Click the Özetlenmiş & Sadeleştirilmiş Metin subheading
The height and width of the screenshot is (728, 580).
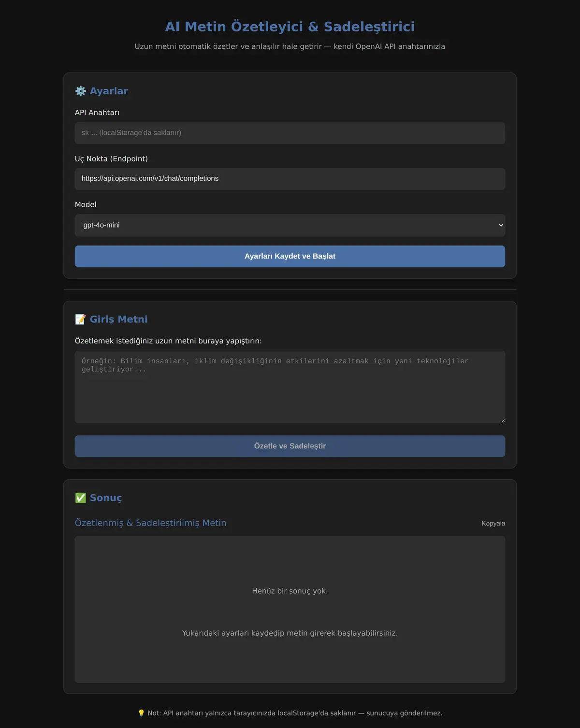click(x=150, y=523)
